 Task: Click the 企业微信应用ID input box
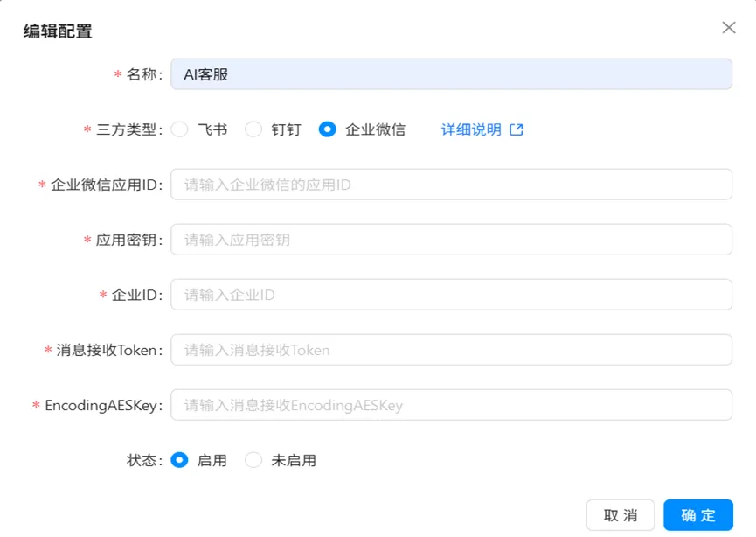[451, 185]
